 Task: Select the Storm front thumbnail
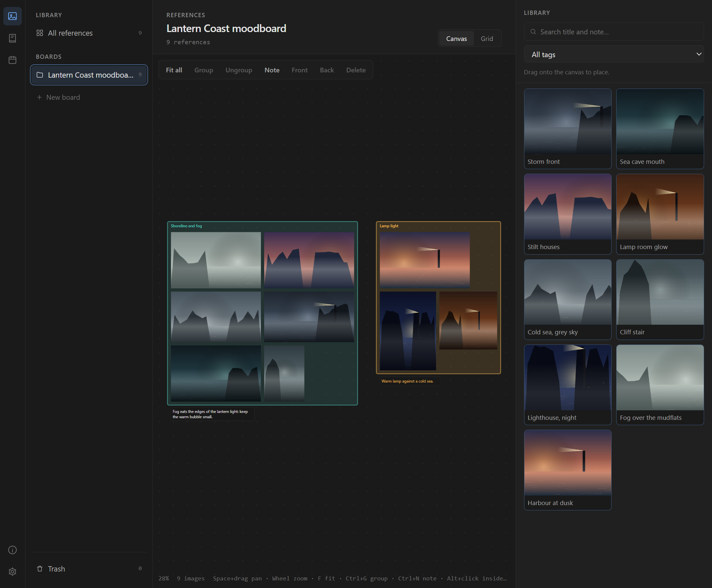pos(567,129)
